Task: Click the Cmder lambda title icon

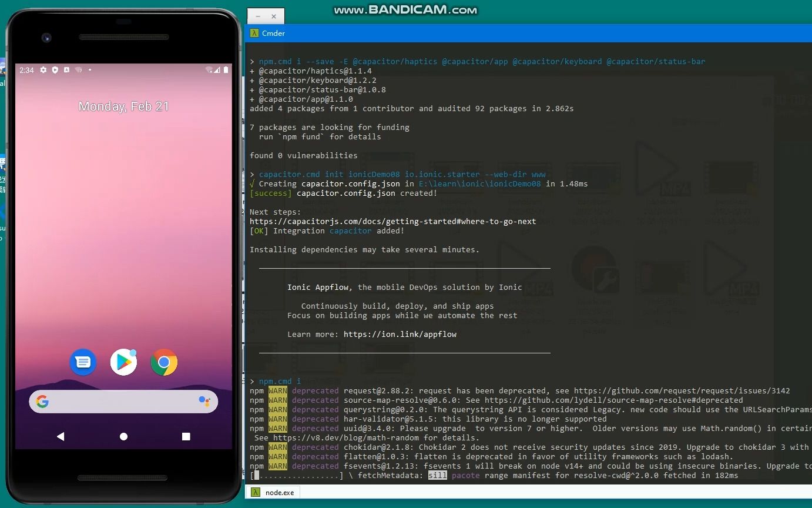Action: [254, 33]
